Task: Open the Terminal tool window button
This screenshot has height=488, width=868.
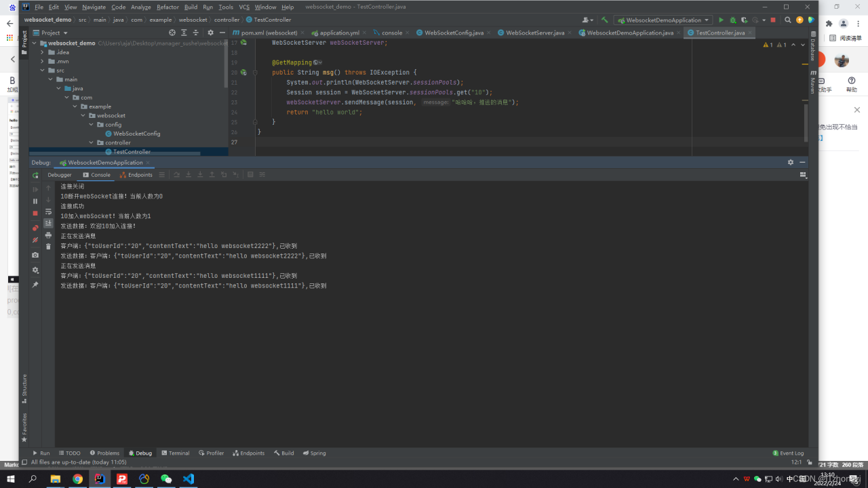Action: click(x=175, y=453)
